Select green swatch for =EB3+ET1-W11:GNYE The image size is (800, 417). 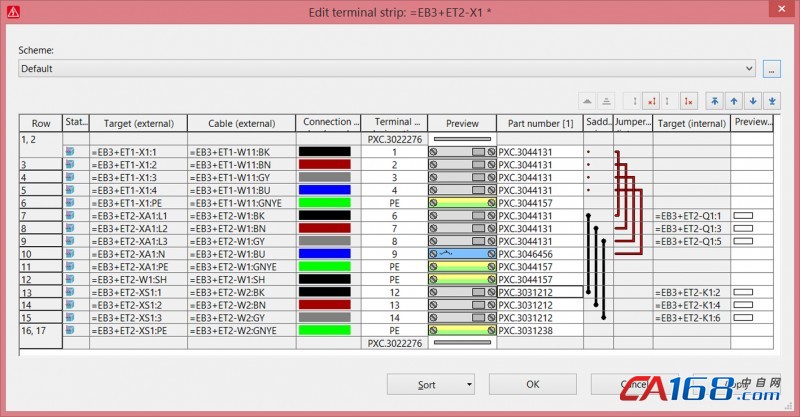tap(324, 203)
